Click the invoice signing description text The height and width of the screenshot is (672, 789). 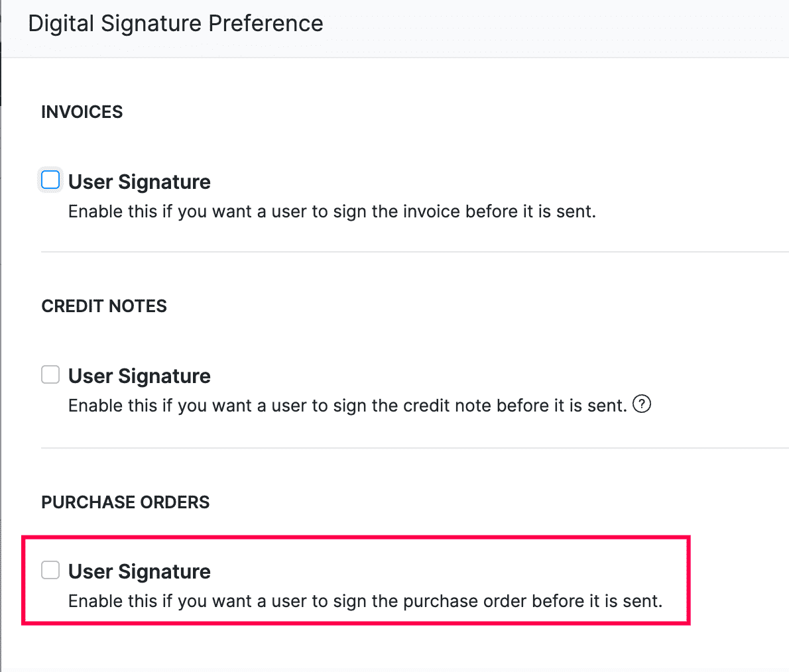click(x=332, y=211)
